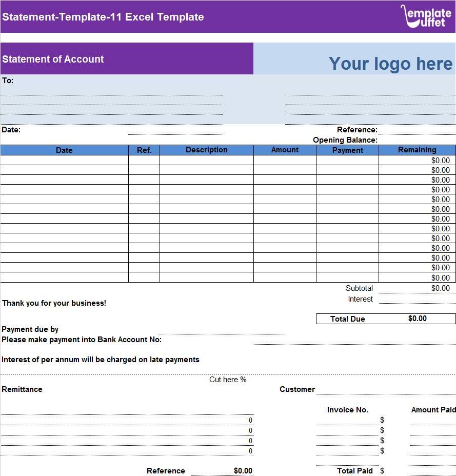The width and height of the screenshot is (456, 476).
Task: Select the Ref. column header
Action: (144, 150)
